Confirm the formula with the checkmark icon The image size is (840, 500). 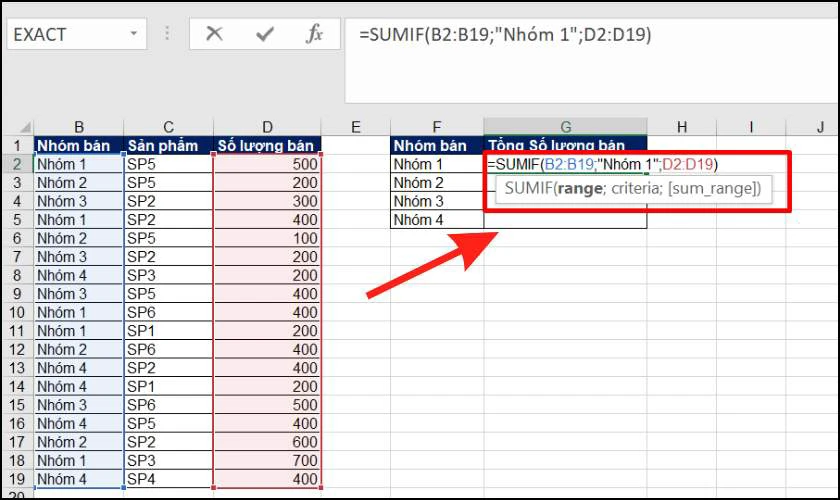[x=265, y=34]
